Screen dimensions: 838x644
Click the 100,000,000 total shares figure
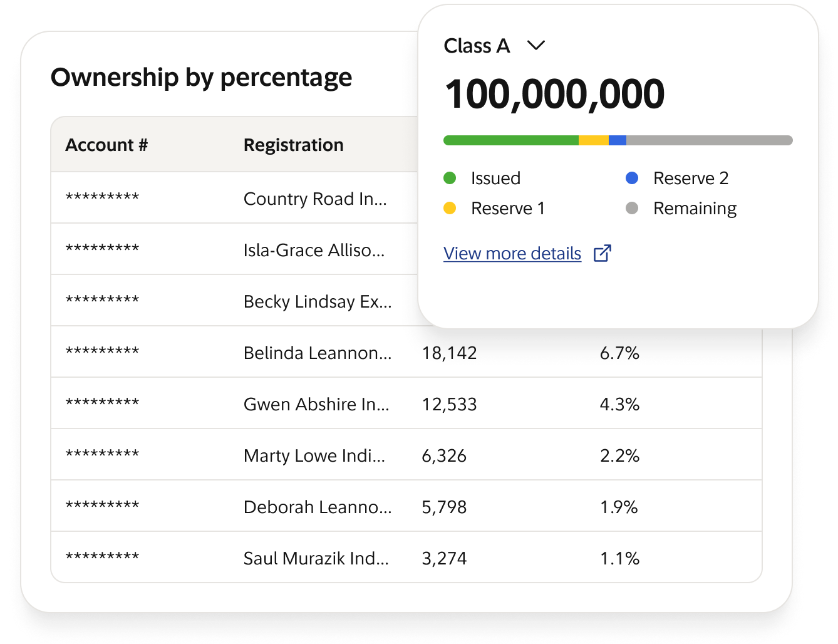click(x=554, y=95)
